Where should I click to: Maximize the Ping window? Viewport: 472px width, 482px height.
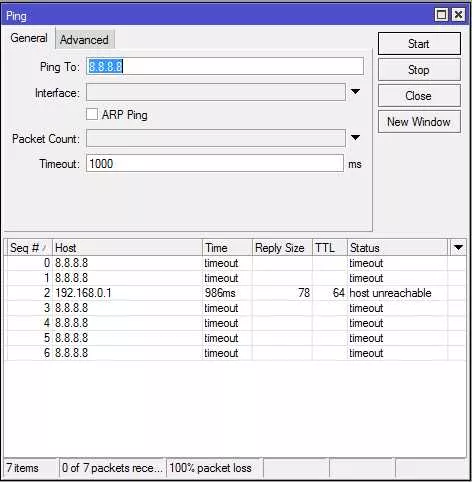tap(441, 15)
